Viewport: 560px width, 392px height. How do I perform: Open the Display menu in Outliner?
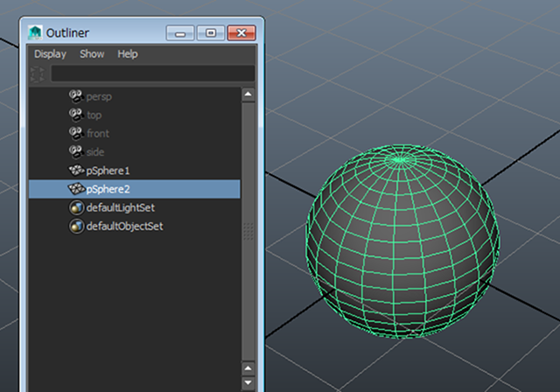point(50,54)
